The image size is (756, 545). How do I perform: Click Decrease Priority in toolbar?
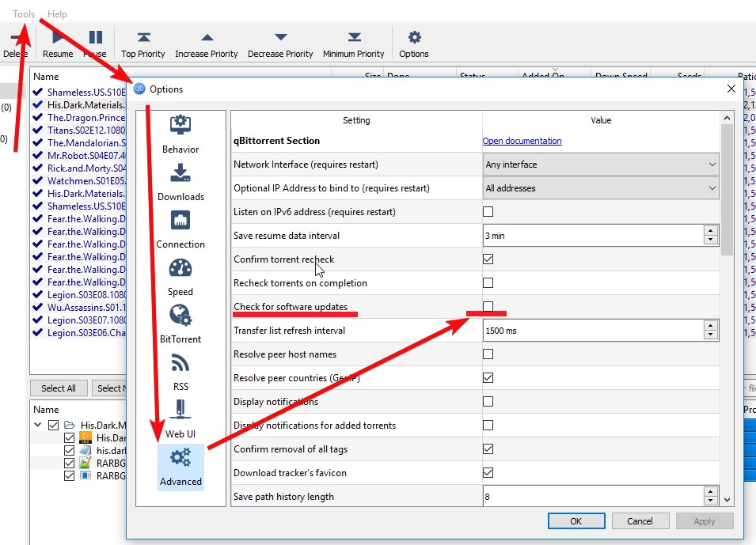[280, 44]
